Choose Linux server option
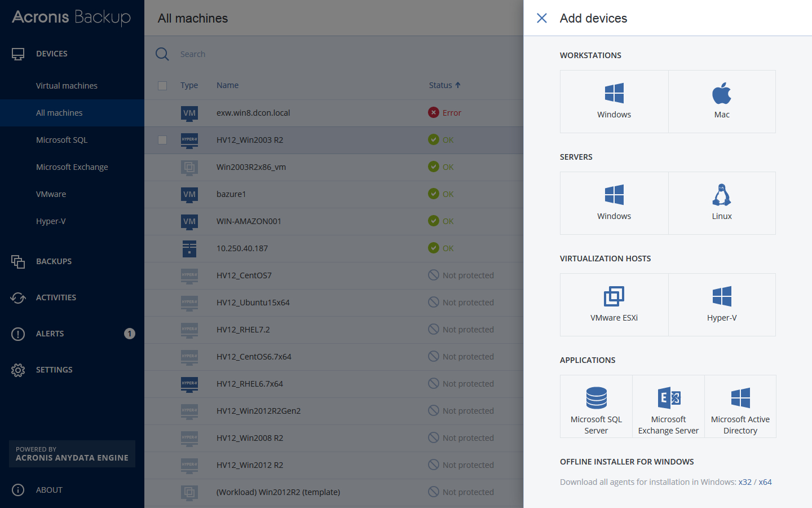 pyautogui.click(x=722, y=203)
